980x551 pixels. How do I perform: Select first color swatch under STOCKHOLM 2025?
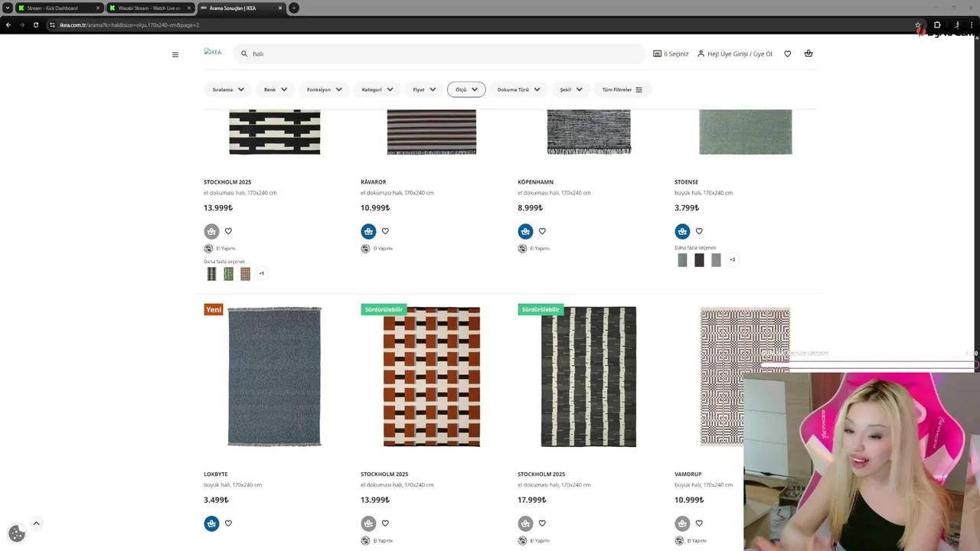tap(211, 273)
